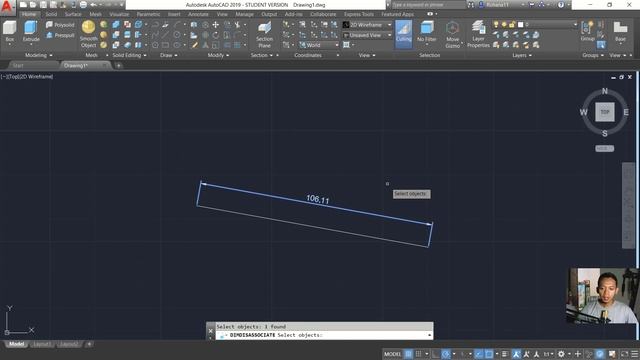The height and width of the screenshot is (360, 640).
Task: Toggle object snap tracking in status bar
Action: (x=478, y=354)
